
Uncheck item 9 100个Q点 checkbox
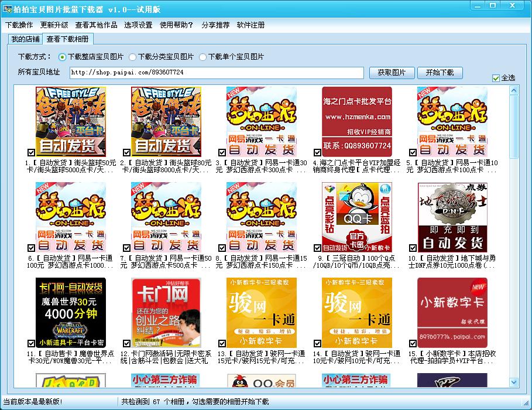pyautogui.click(x=317, y=248)
